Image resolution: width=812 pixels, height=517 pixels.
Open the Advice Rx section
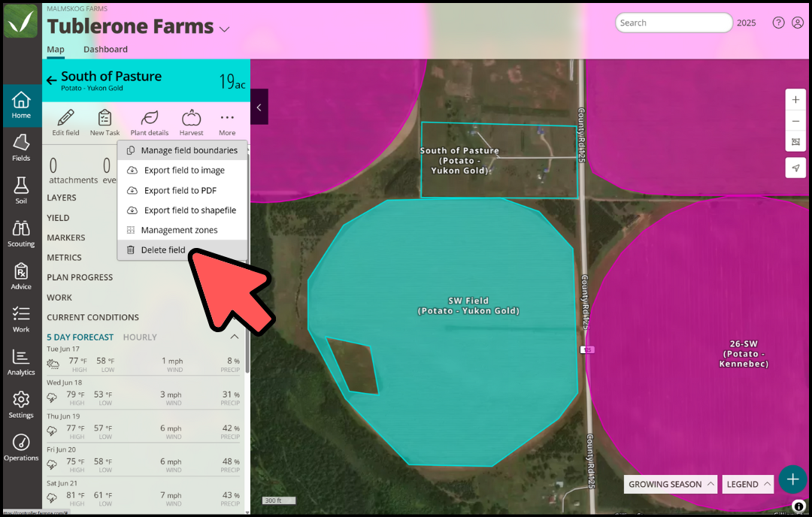(x=21, y=277)
